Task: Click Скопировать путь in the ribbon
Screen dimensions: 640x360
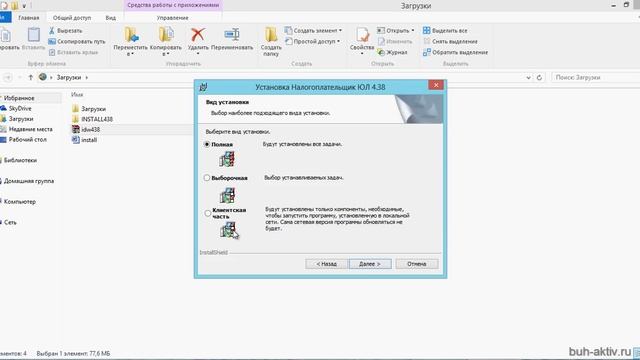Action: pyautogui.click(x=77, y=42)
